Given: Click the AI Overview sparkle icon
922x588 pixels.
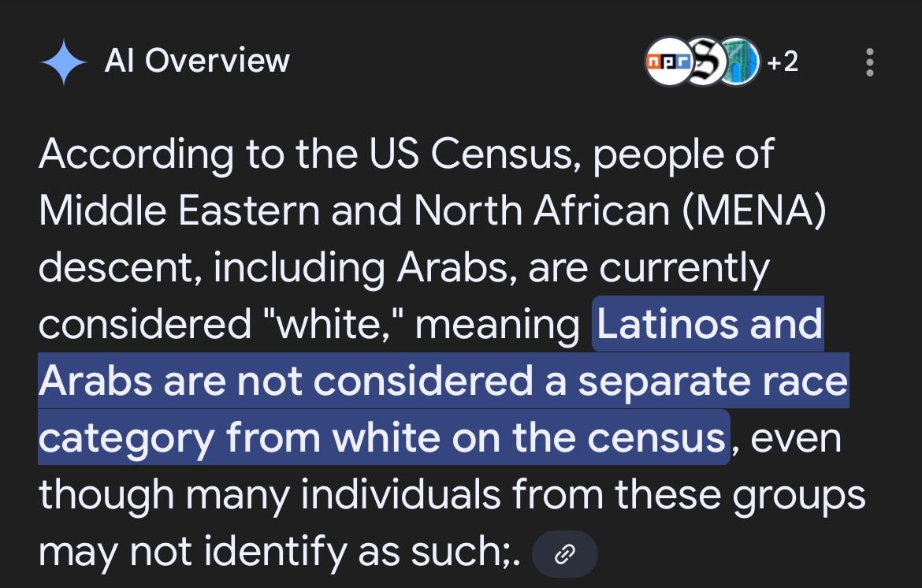Looking at the screenshot, I should tap(63, 62).
